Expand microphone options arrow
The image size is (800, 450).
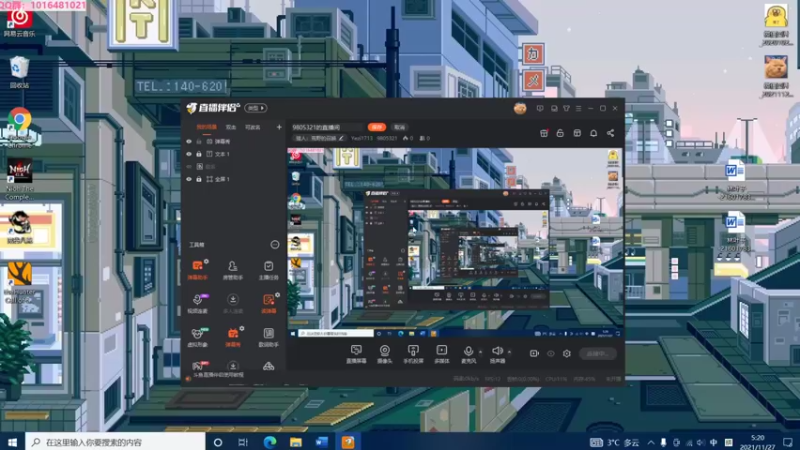[x=480, y=352]
